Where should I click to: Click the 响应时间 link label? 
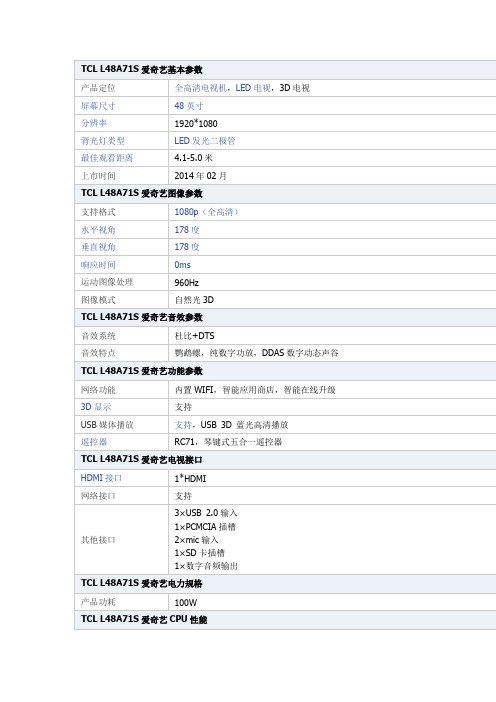(x=98, y=265)
